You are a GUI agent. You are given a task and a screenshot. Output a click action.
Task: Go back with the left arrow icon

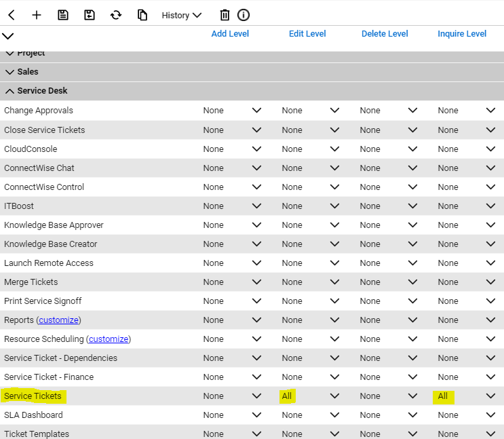12,15
